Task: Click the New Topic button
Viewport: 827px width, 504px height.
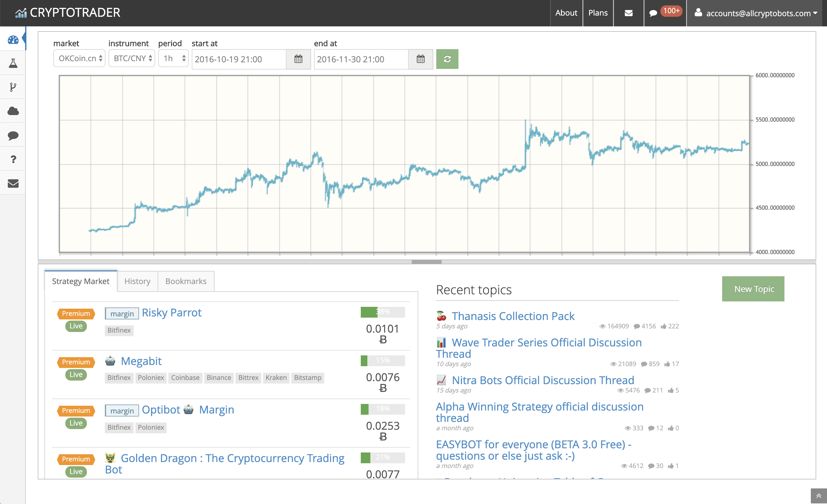Action: pos(753,289)
